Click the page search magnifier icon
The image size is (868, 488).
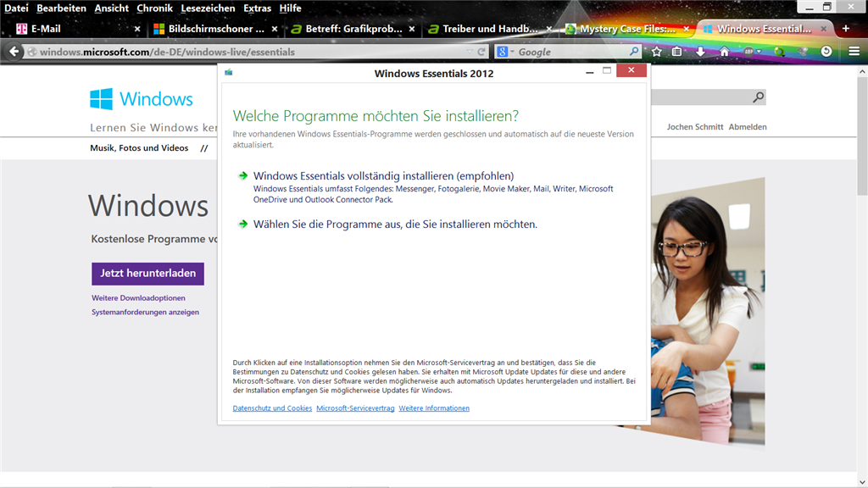(759, 97)
